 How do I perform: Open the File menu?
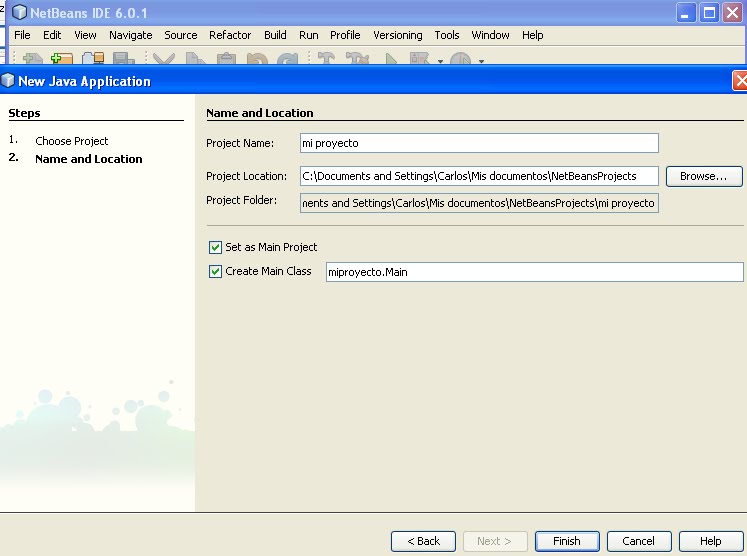(x=22, y=35)
